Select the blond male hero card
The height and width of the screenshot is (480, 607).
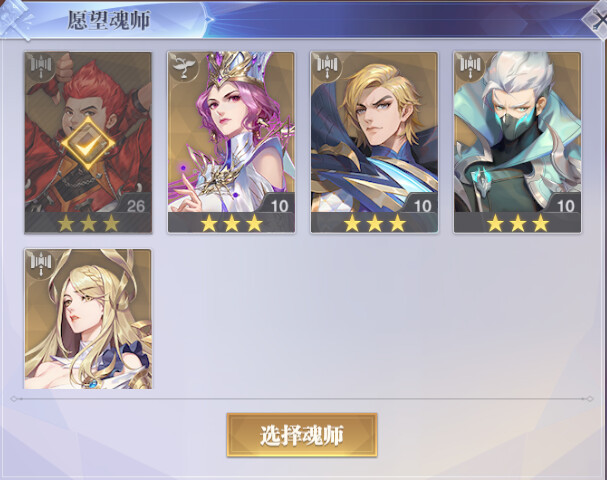374,142
